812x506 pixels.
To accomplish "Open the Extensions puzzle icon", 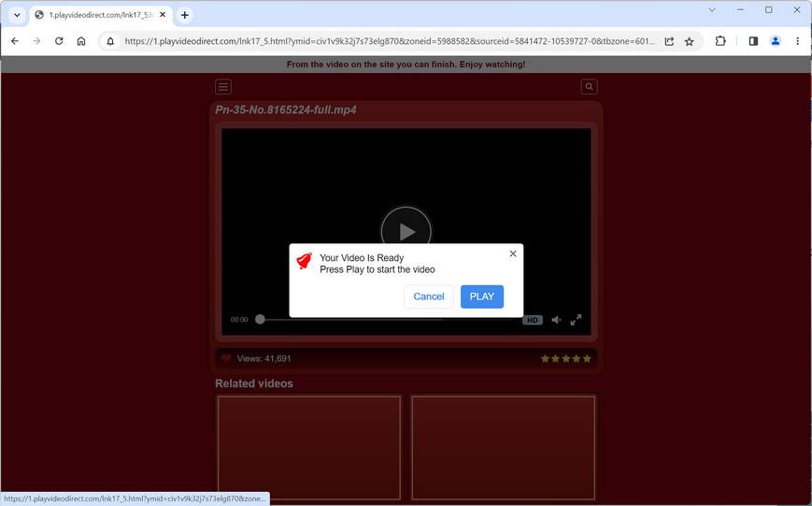I will point(720,41).
